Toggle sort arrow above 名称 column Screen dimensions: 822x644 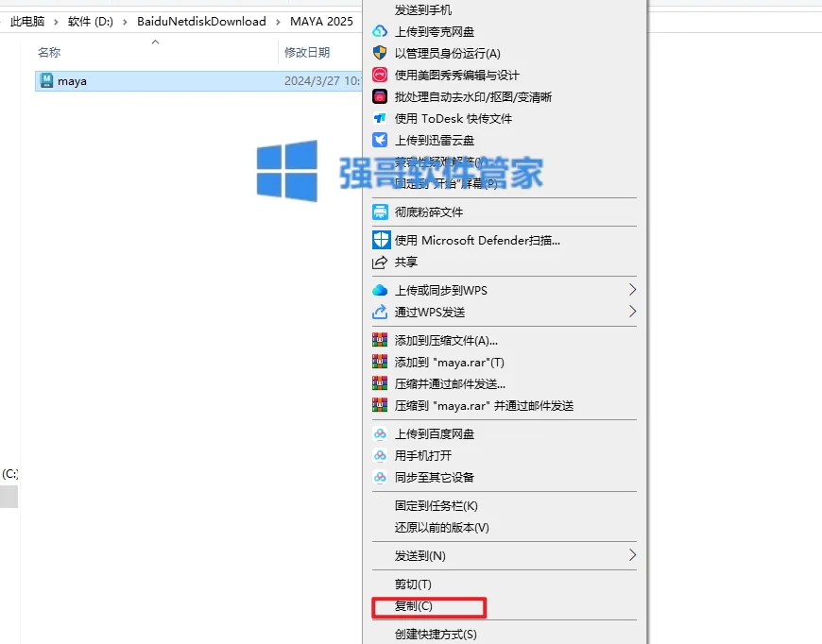click(155, 42)
